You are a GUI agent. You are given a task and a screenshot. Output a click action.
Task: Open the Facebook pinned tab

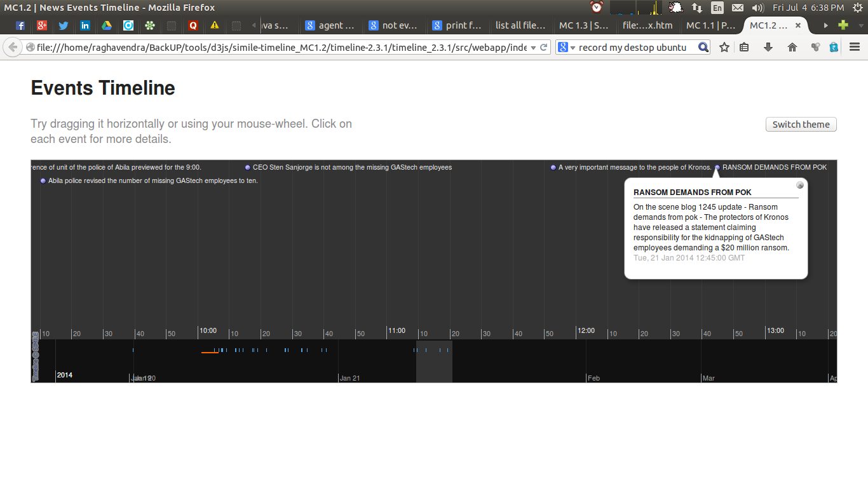point(20,25)
